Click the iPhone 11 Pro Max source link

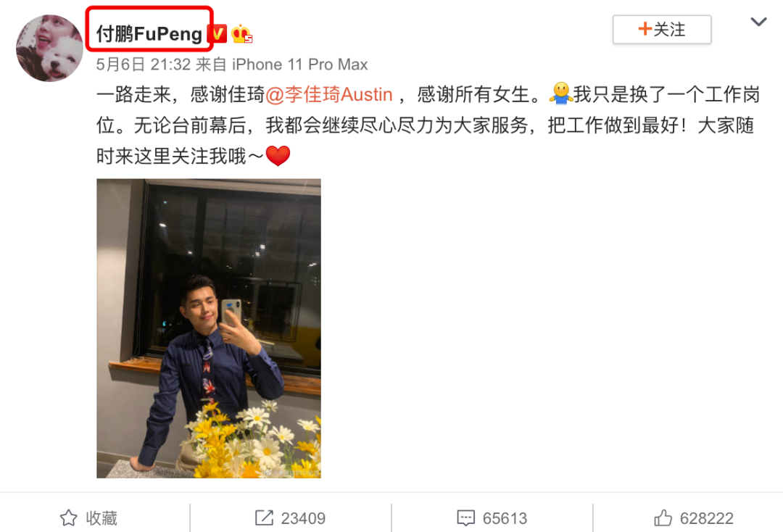(299, 65)
